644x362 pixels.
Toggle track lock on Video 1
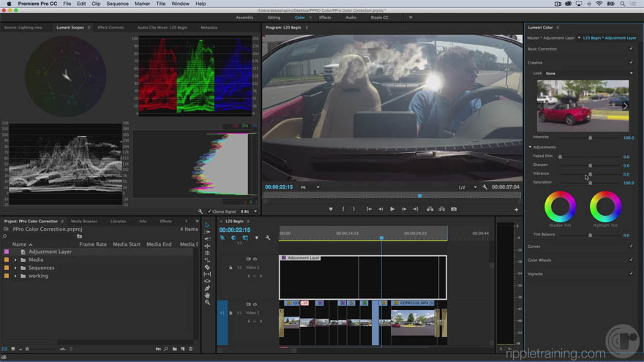tap(231, 313)
